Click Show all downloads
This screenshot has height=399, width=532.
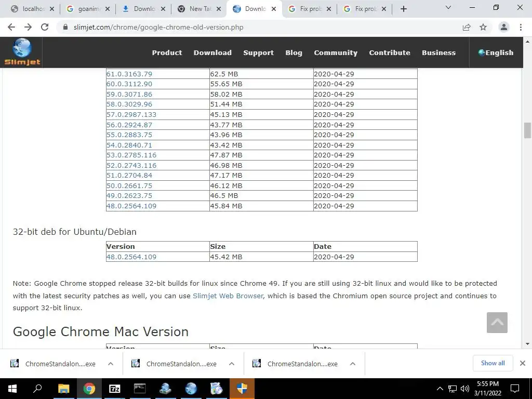click(x=493, y=363)
